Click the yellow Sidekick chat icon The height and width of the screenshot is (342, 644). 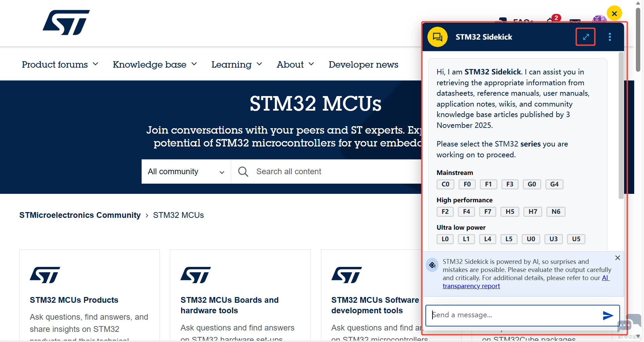[x=437, y=37]
